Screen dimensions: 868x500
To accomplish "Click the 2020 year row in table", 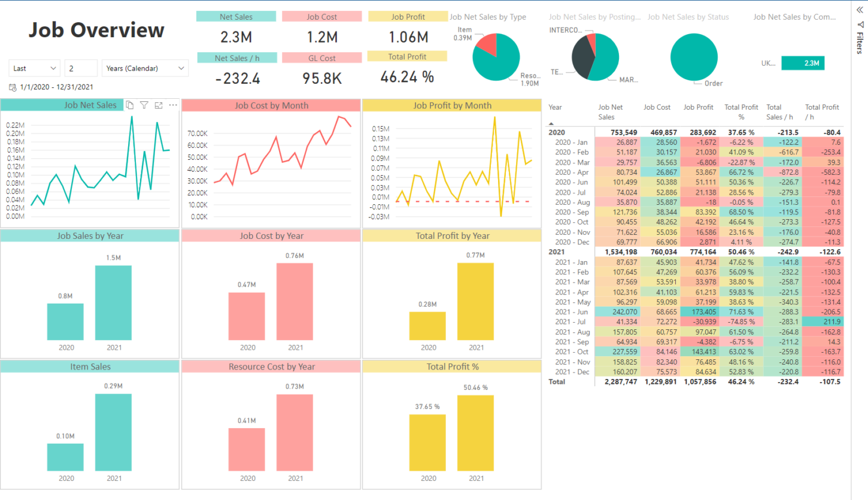I will click(695, 132).
